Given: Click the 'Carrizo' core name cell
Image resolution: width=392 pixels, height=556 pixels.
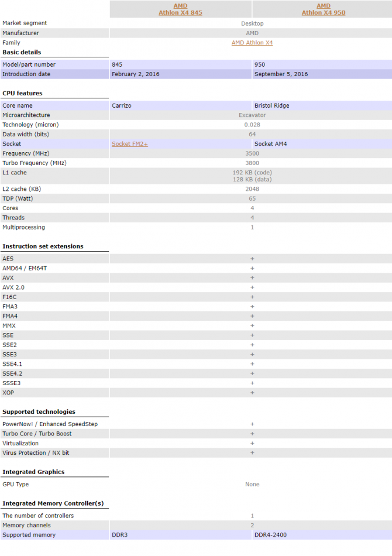Looking at the screenshot, I should tap(180, 106).
